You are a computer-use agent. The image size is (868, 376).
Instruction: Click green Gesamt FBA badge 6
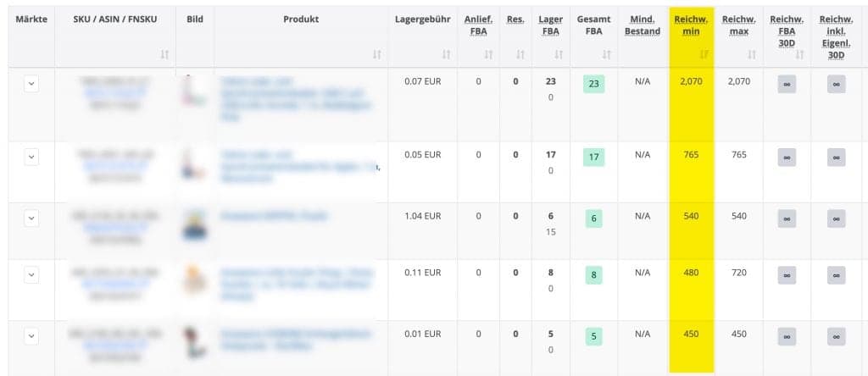click(x=593, y=218)
